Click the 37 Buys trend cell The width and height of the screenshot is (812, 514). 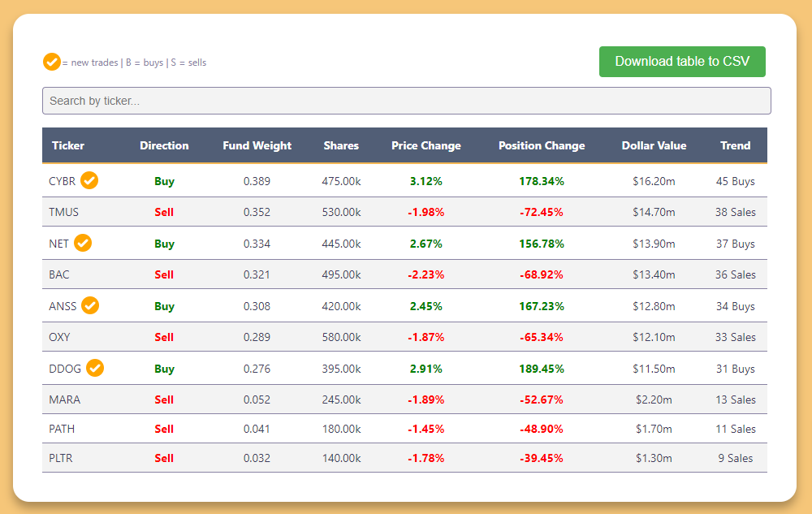[x=736, y=244]
